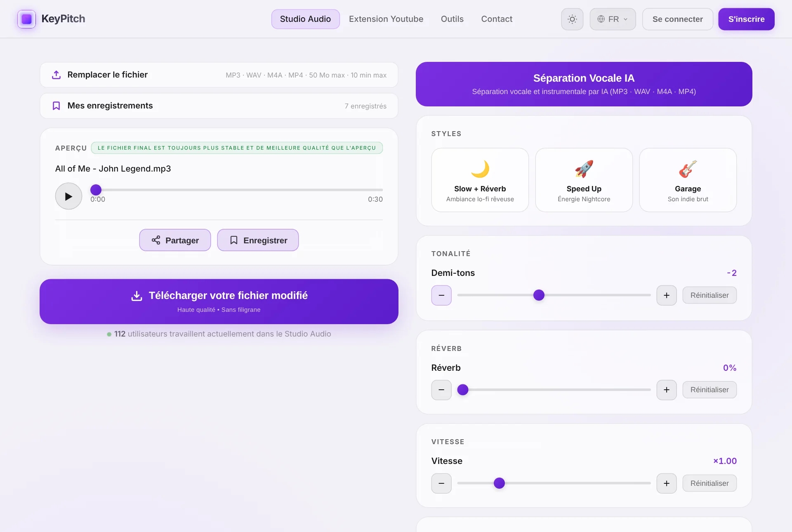Save the track with Enregistrer
Screen dimensions: 792x532
pos(258,240)
